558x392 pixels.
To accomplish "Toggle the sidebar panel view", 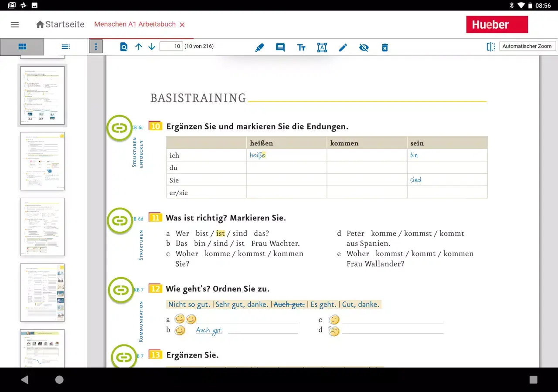I will (x=490, y=47).
